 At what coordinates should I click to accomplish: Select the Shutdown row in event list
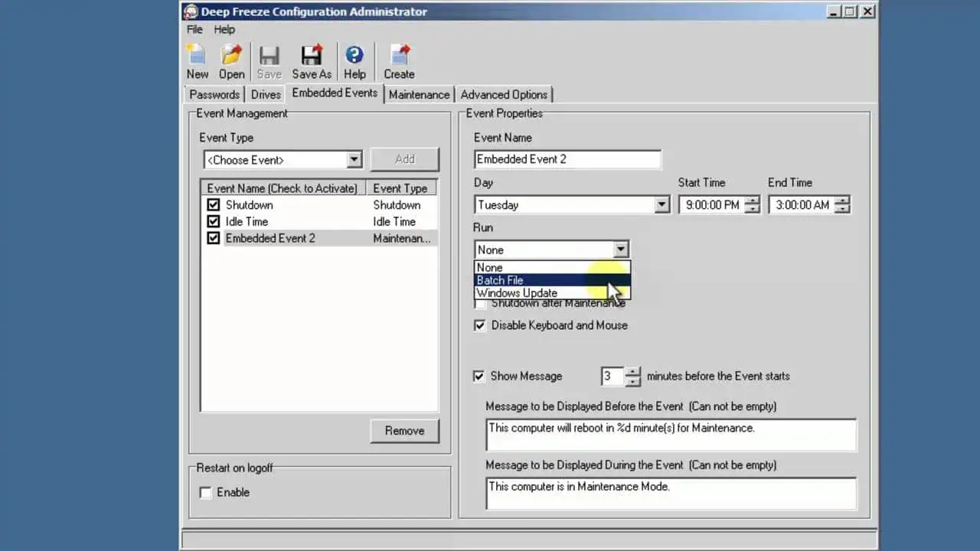[319, 205]
